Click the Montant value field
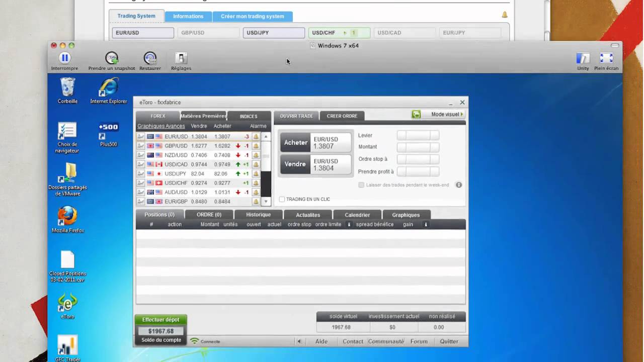The image size is (644, 362). [x=418, y=147]
